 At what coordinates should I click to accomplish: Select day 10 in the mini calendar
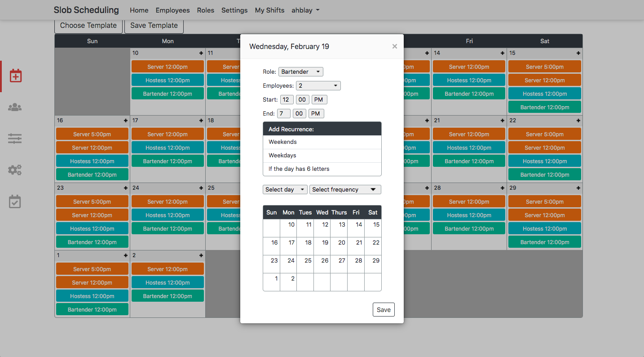pyautogui.click(x=288, y=228)
